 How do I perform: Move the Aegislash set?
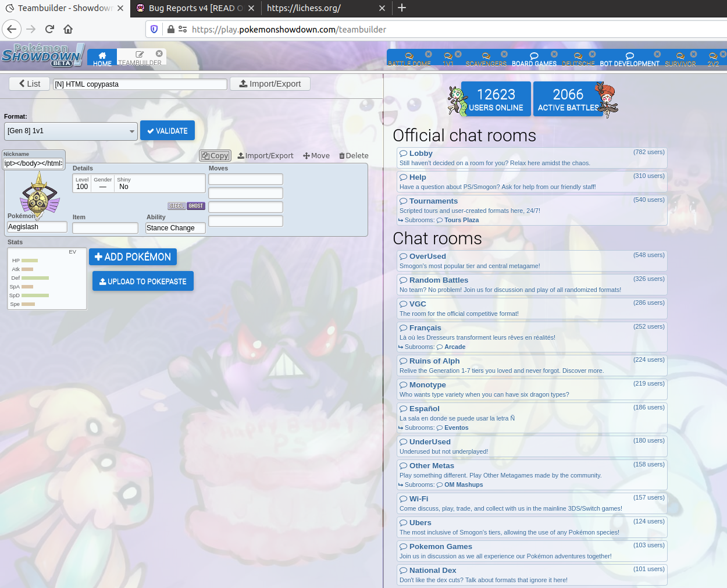click(316, 156)
